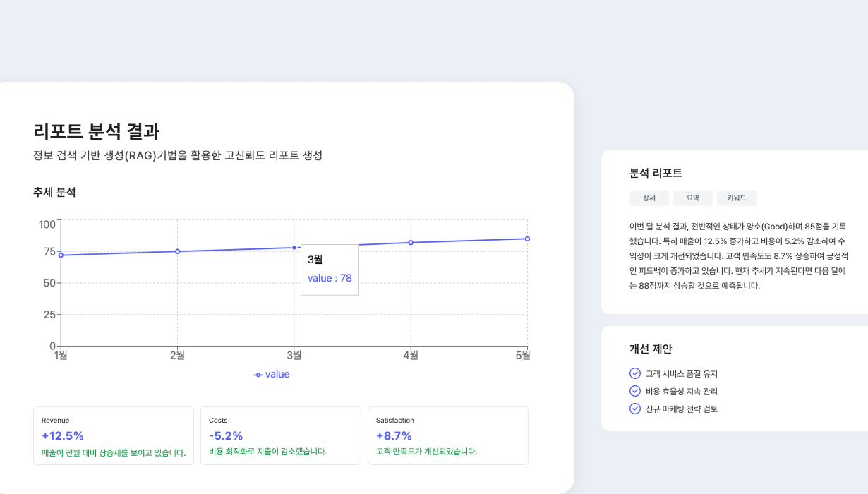Select the 2월 data point marker

coord(177,251)
